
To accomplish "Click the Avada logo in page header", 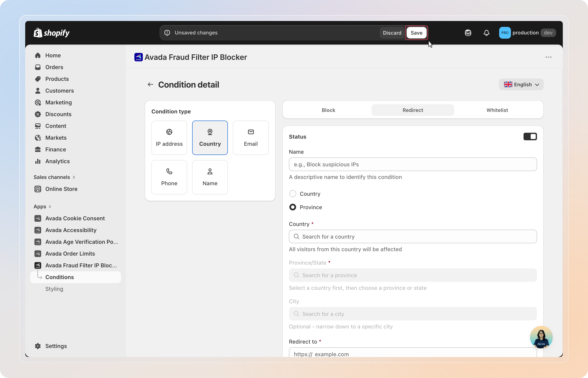I will coord(138,57).
